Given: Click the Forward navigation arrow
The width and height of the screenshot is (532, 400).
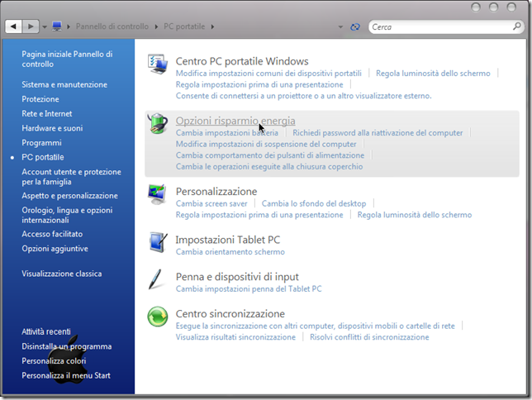Looking at the screenshot, I should [x=31, y=26].
